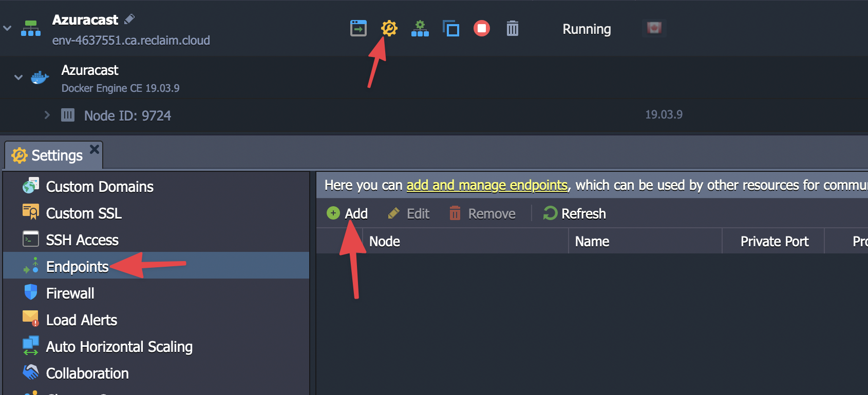Open Auto Horizontal Scaling settings
868x395 pixels.
(156, 347)
